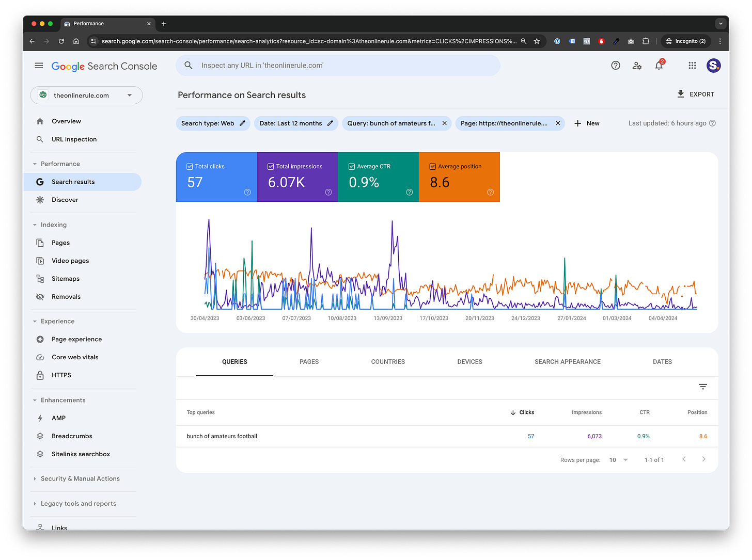Click the Inspect any URL search field
This screenshot has width=752, height=560.
pos(338,66)
